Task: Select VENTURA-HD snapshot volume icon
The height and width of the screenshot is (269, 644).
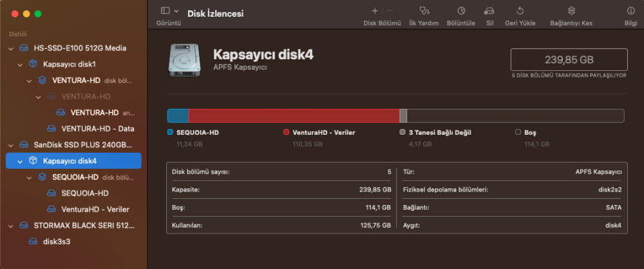Action: [61, 112]
